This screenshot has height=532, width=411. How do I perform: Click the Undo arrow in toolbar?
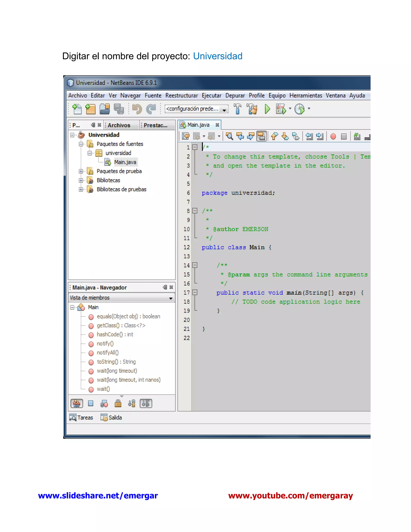pyautogui.click(x=137, y=109)
